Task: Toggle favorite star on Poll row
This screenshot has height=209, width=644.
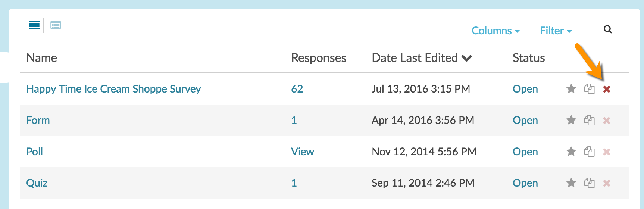Action: [571, 152]
